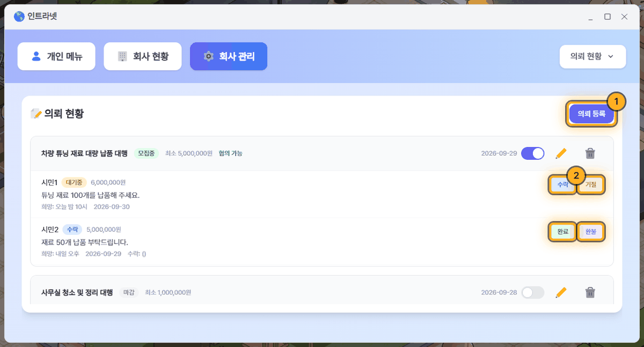Delete the 차량 튜닝 재료 대량 납품 대행 request
The image size is (644, 347).
point(590,153)
